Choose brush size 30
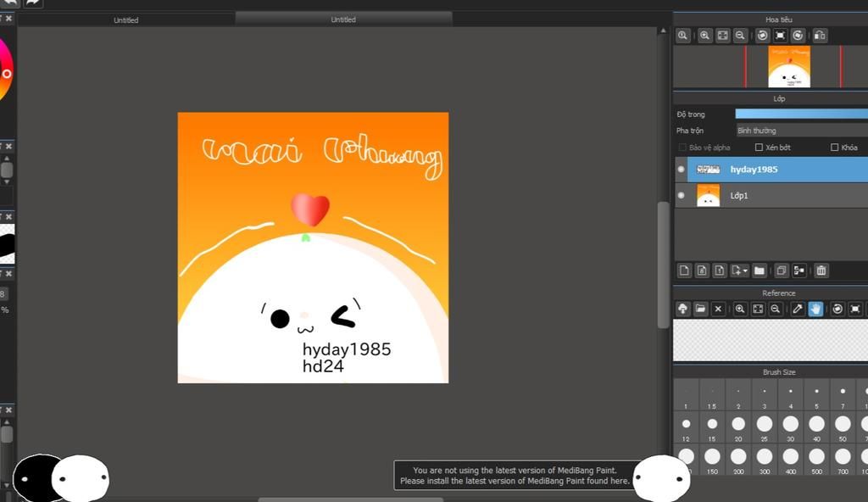Viewport: 868px width, 502px height. 791,427
